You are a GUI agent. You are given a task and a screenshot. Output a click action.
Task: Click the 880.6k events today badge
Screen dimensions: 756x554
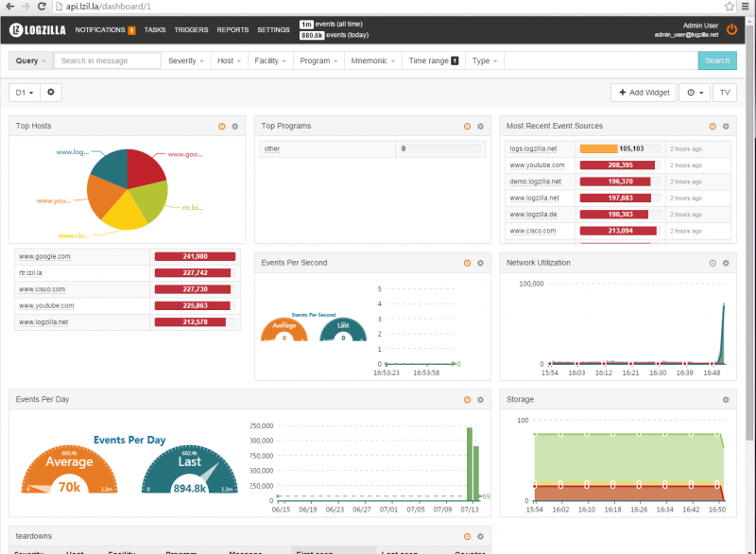pos(312,35)
